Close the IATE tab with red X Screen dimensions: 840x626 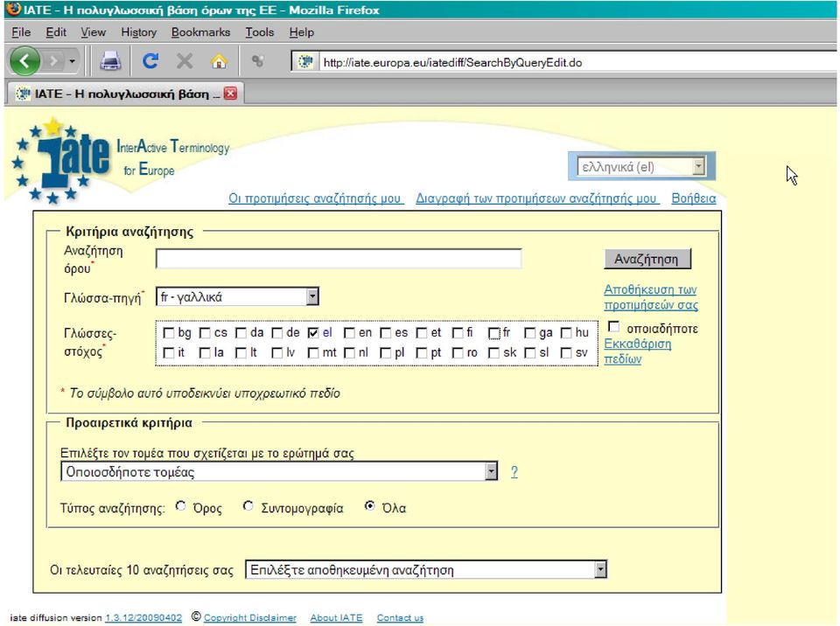pos(230,94)
